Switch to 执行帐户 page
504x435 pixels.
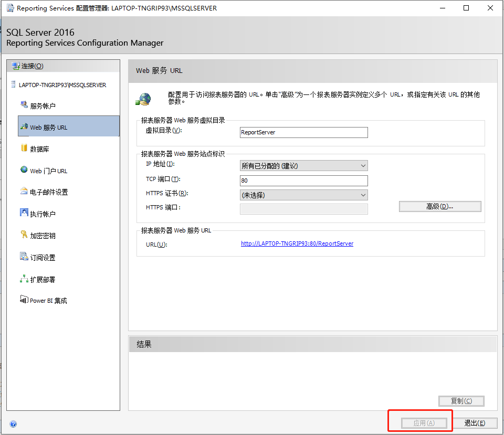43,214
